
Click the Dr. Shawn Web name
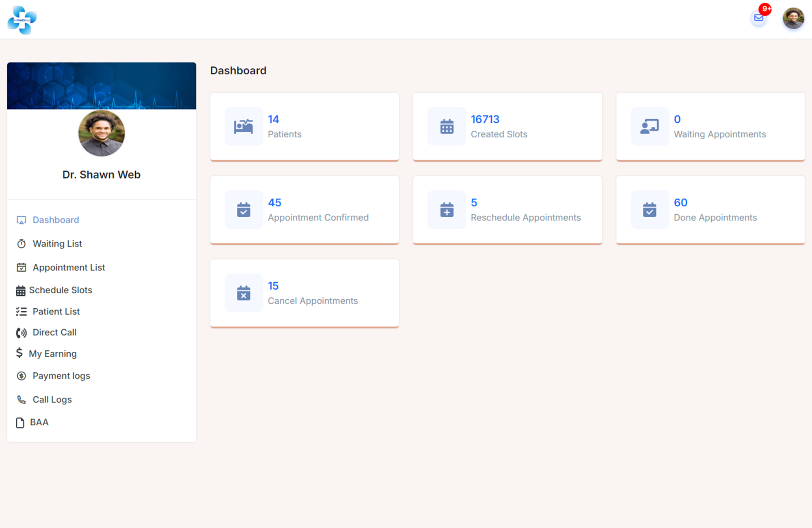click(x=101, y=175)
